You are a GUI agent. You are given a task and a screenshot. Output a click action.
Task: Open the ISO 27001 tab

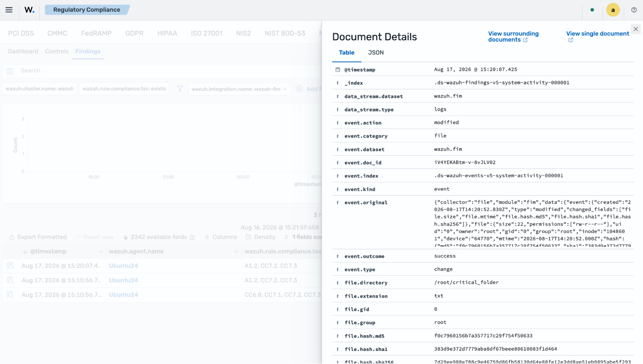[207, 33]
